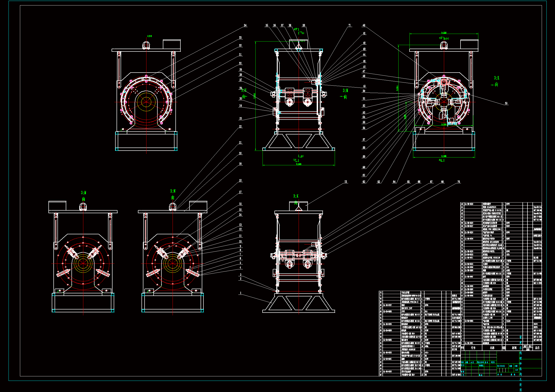This screenshot has height=392, width=555.
Task: Select balloon number 1 near base frame
Action: click(240, 293)
